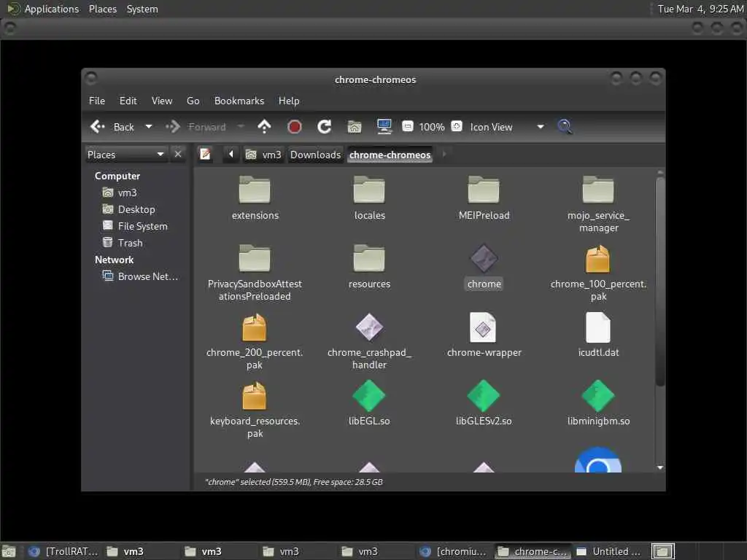Open the Places panel menu

tap(102, 9)
